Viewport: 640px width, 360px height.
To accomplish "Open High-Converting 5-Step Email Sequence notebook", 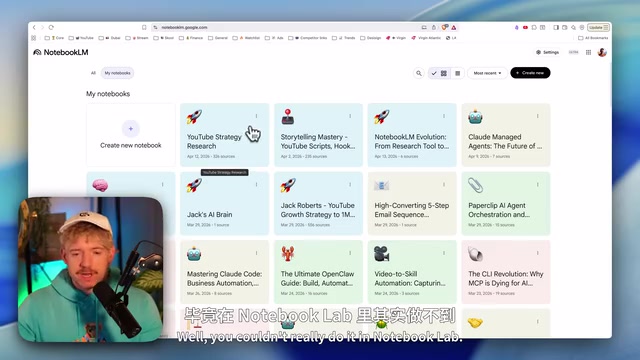I will tap(412, 204).
